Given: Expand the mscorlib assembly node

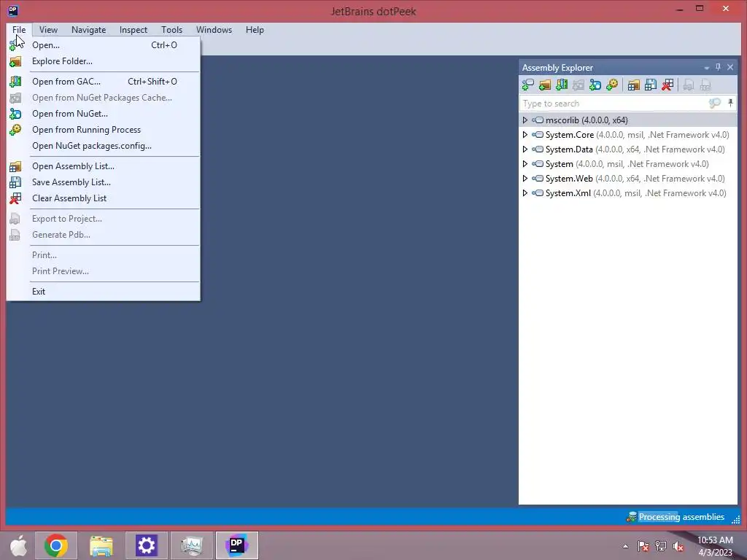Looking at the screenshot, I should pyautogui.click(x=525, y=120).
